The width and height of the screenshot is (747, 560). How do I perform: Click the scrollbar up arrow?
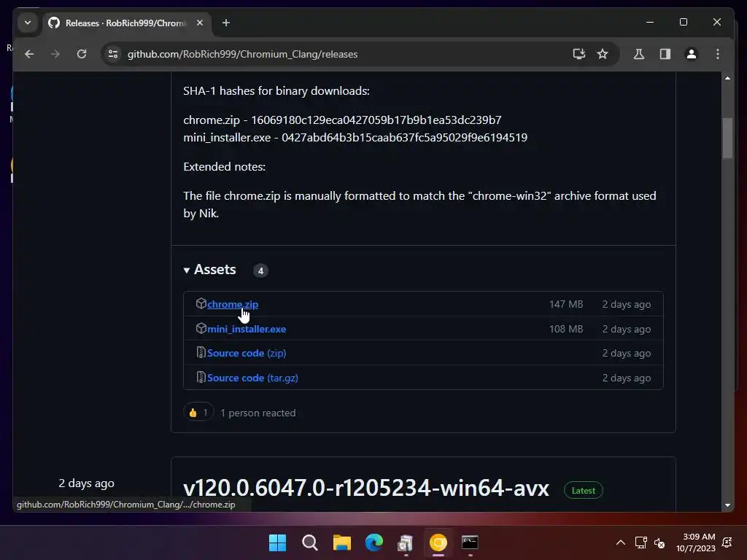point(727,78)
